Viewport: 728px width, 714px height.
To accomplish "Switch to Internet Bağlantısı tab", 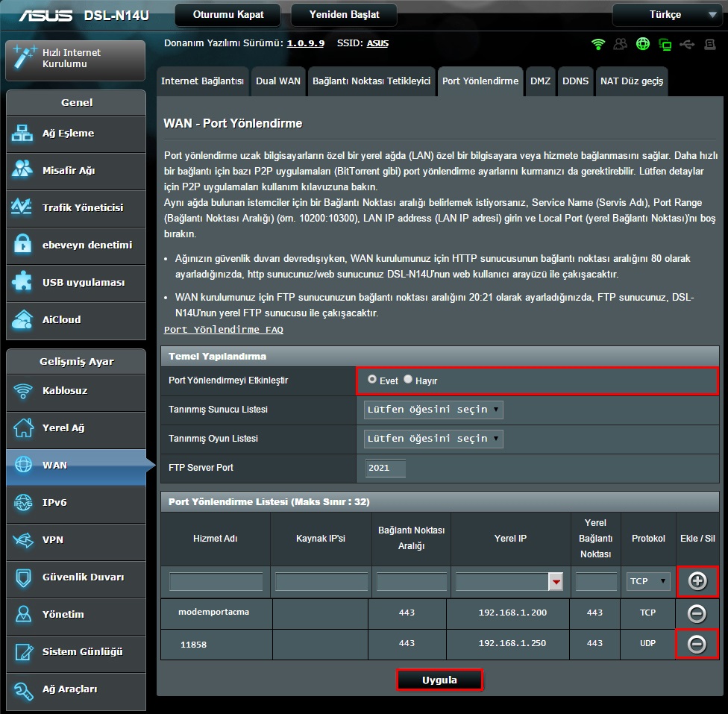I will tap(202, 81).
